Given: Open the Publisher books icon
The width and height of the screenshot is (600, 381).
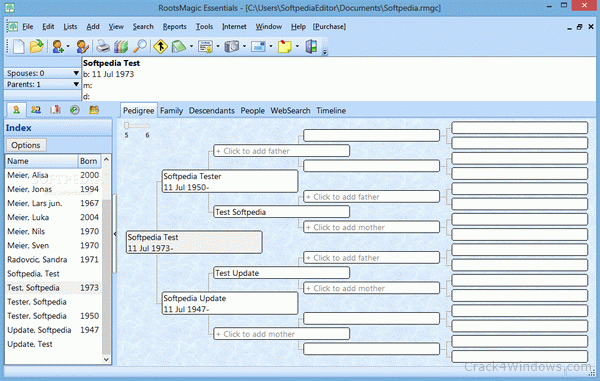Looking at the screenshot, I should (121, 47).
